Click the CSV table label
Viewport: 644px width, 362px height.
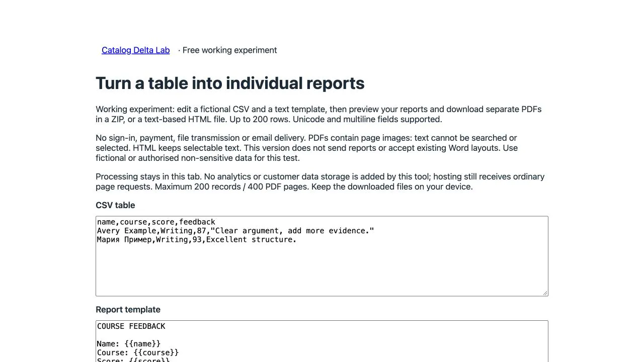tap(115, 205)
